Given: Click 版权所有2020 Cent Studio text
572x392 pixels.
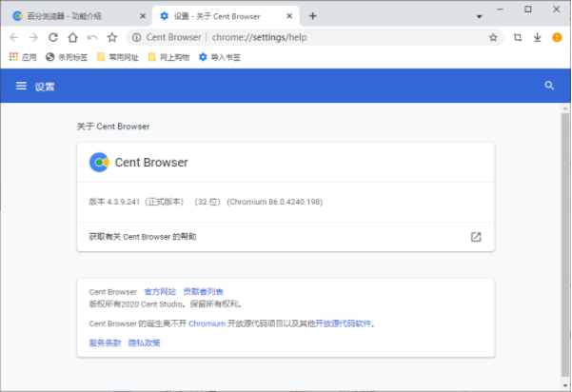Looking at the screenshot, I should [136, 304].
